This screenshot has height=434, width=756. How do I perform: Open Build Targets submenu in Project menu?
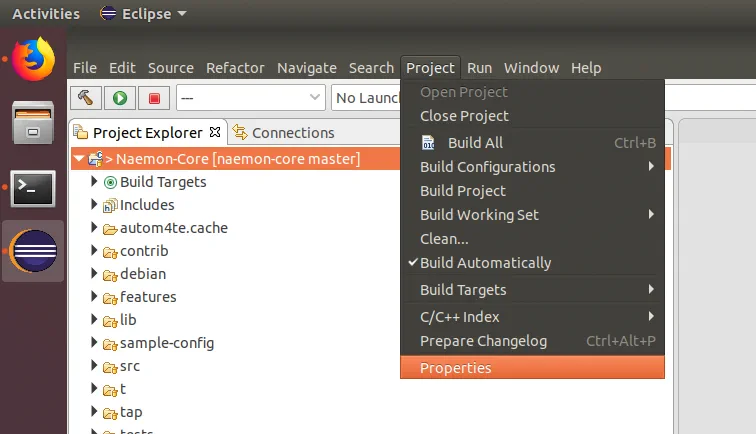click(x=532, y=290)
